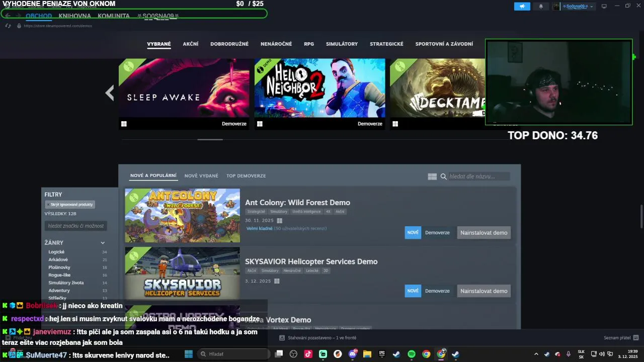
Task: Open the So0sna09 account dropdown
Action: pyautogui.click(x=574, y=6)
